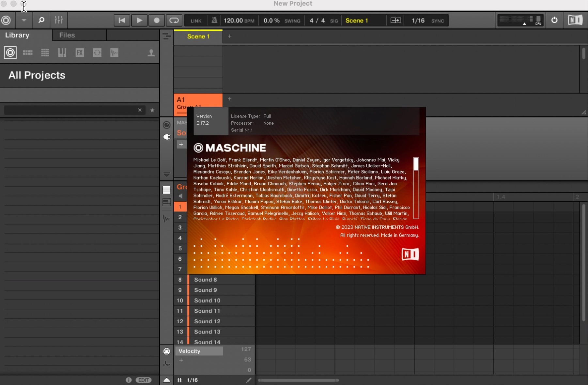Image resolution: width=588 pixels, height=385 pixels.
Task: Mute group with speaker icon
Action: (x=180, y=196)
